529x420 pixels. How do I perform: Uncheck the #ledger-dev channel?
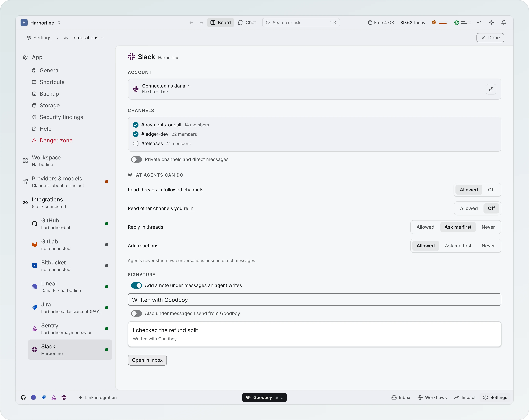click(x=136, y=134)
